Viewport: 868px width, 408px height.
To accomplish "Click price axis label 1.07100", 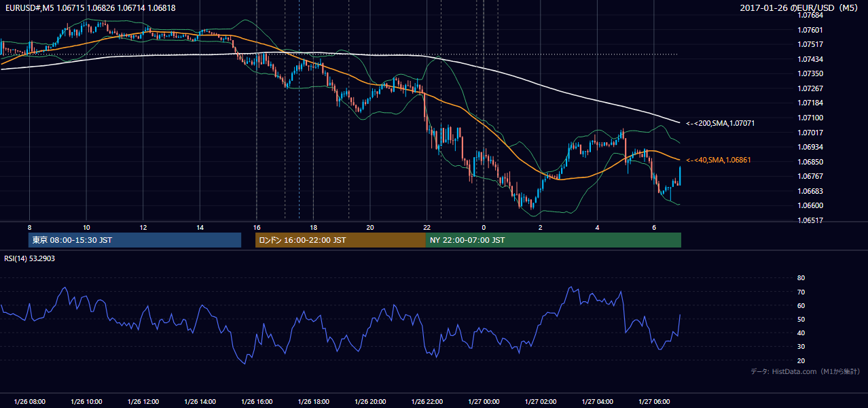I will coord(810,118).
